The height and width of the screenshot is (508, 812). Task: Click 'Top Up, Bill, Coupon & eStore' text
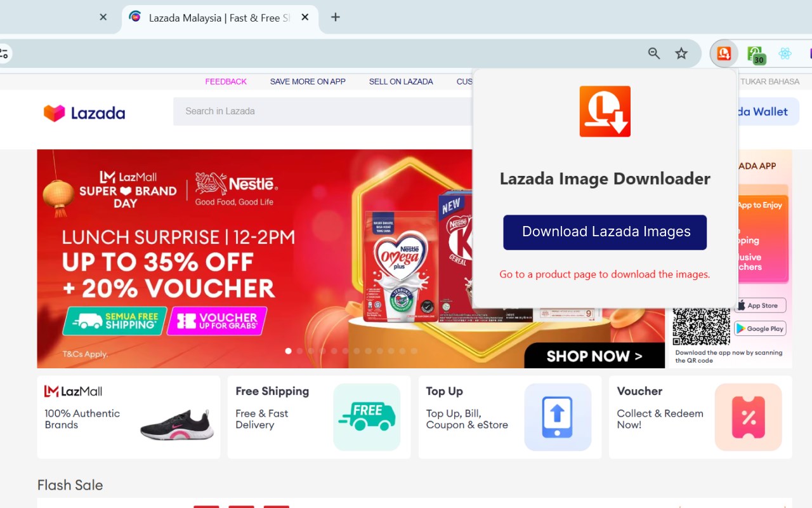[x=467, y=419]
